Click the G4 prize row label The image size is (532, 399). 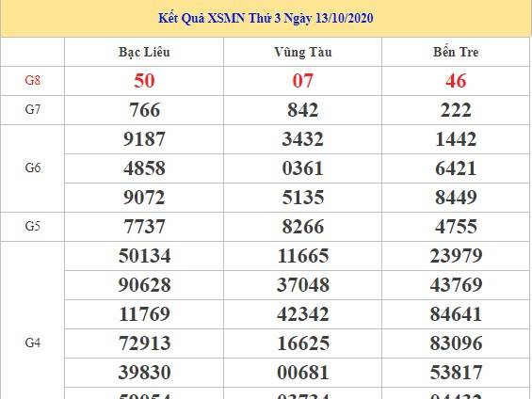point(33,343)
